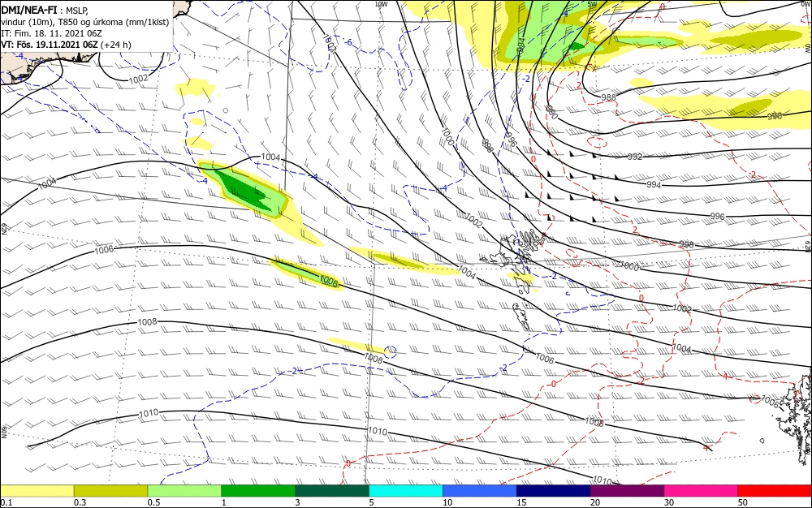Image resolution: width=812 pixels, height=508 pixels.
Task: Click 'vindur (10m), T850 og úrkoma' description line
Action: coord(85,22)
